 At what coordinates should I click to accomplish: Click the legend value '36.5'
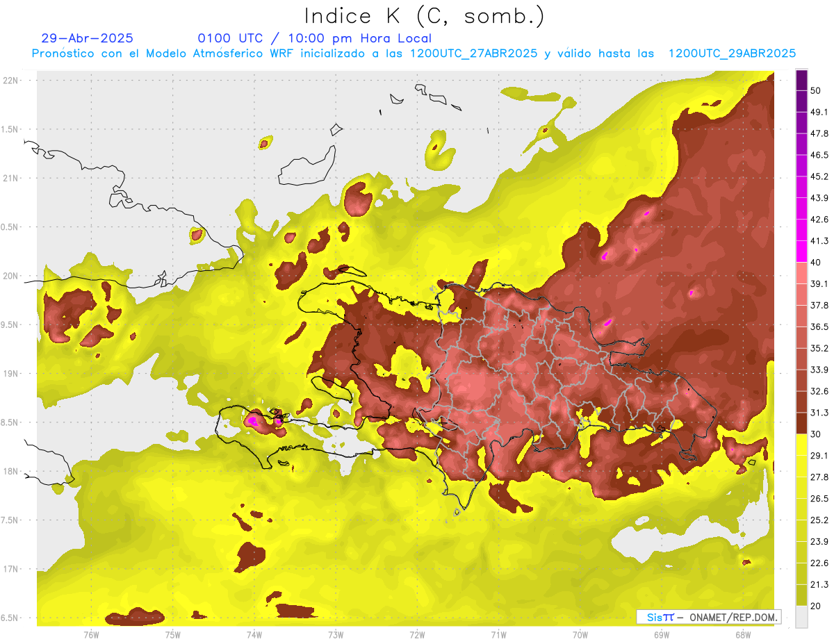819,327
